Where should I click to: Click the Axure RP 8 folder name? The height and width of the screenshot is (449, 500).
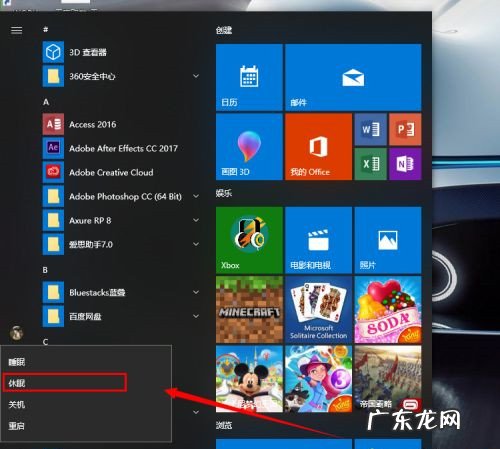90,220
